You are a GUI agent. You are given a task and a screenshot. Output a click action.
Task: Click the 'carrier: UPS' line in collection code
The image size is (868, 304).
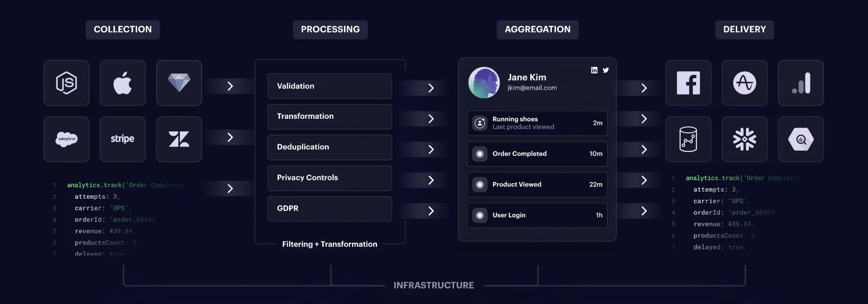[103, 208]
